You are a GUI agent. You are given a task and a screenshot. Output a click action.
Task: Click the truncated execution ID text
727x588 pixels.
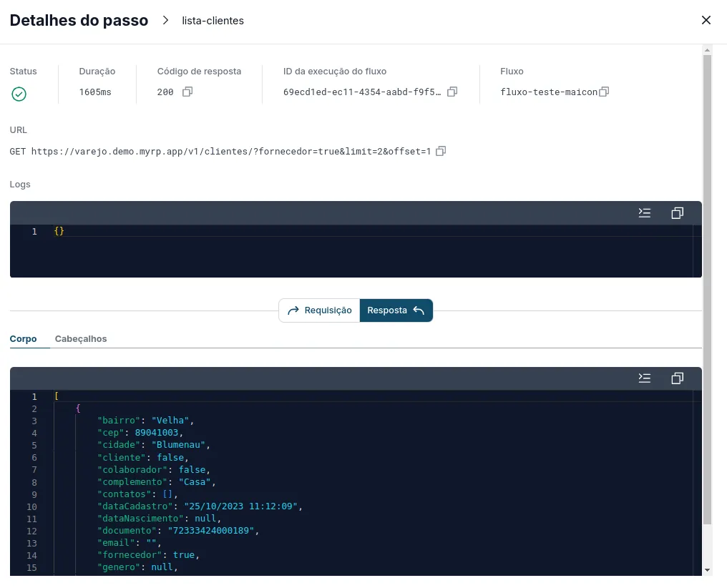(362, 92)
